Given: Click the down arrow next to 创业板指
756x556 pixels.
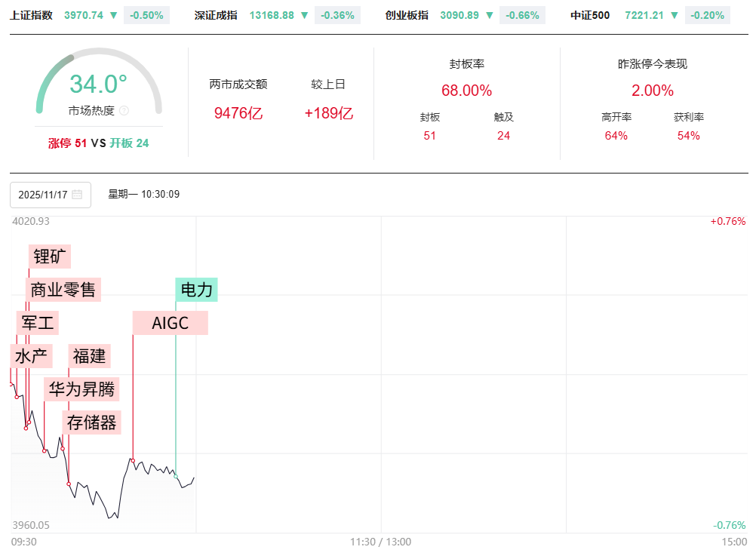Looking at the screenshot, I should pos(489,15).
